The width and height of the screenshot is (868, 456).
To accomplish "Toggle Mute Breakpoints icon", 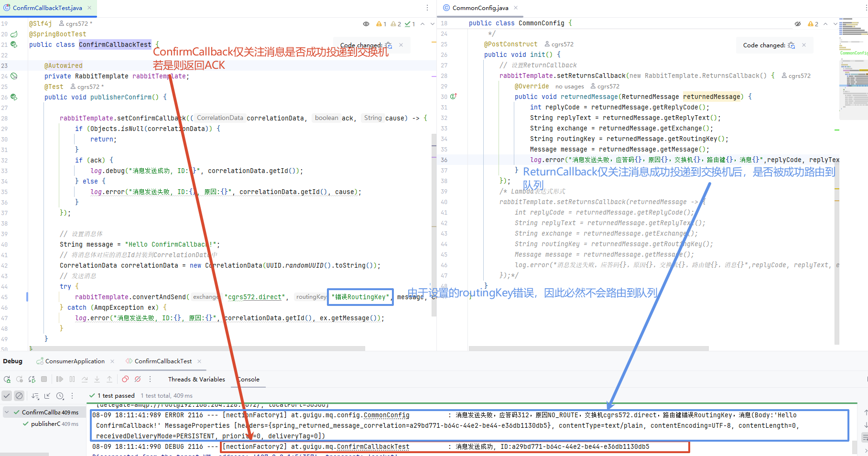I will pyautogui.click(x=138, y=379).
